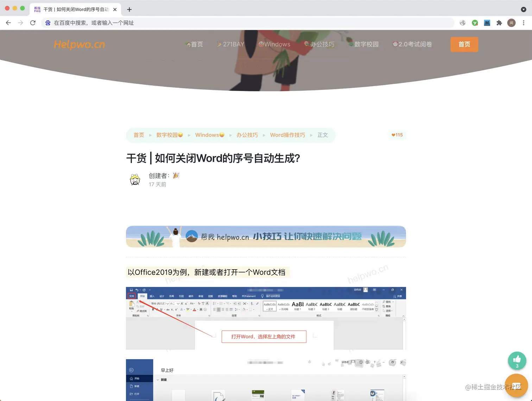532x401 pixels.
Task: Click the Undo icon in the Word screenshot ribbon
Action: 137,290
